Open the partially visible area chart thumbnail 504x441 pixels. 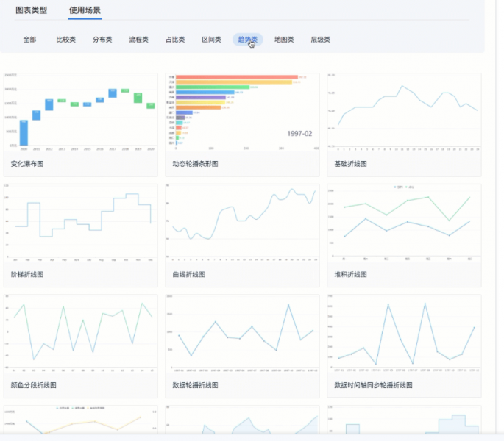(x=242, y=420)
